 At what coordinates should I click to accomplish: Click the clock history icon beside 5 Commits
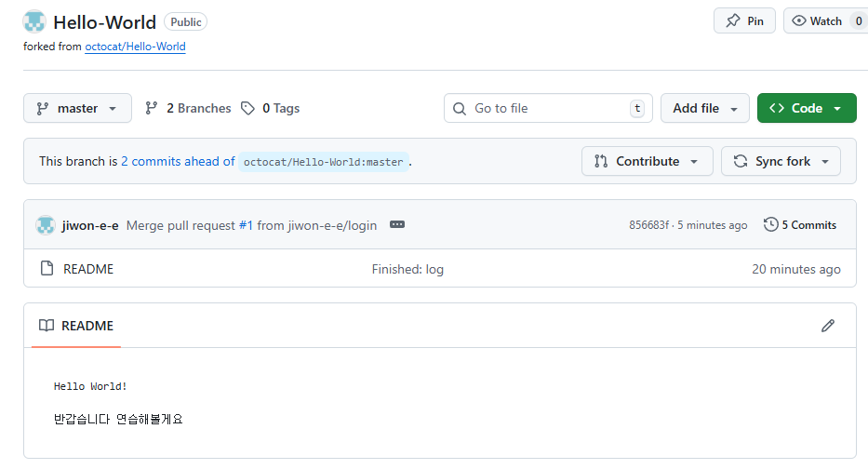(770, 225)
